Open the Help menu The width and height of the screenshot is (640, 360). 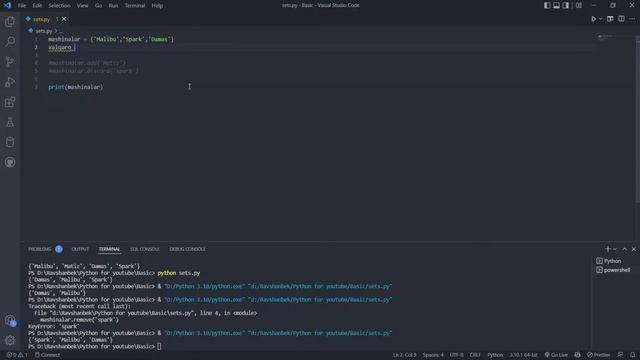[x=157, y=6]
